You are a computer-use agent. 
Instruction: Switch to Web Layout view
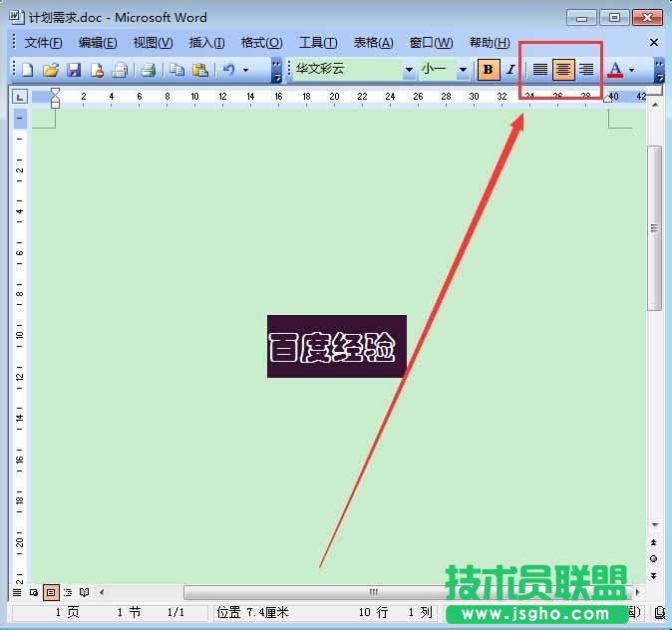(x=34, y=593)
